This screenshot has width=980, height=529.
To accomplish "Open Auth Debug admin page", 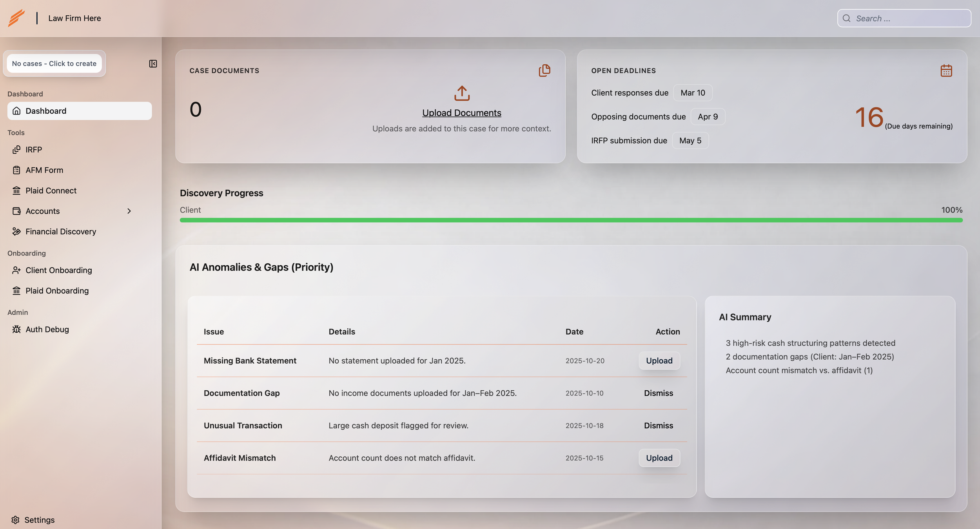I will pos(47,330).
